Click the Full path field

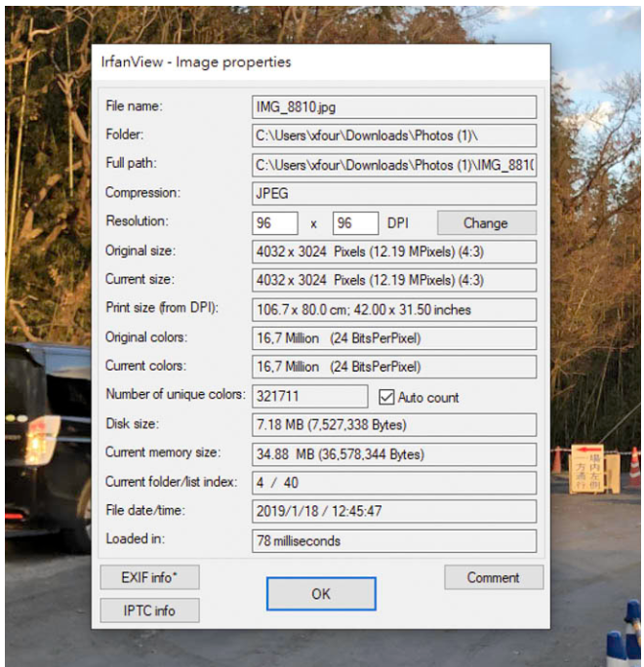click(x=393, y=165)
